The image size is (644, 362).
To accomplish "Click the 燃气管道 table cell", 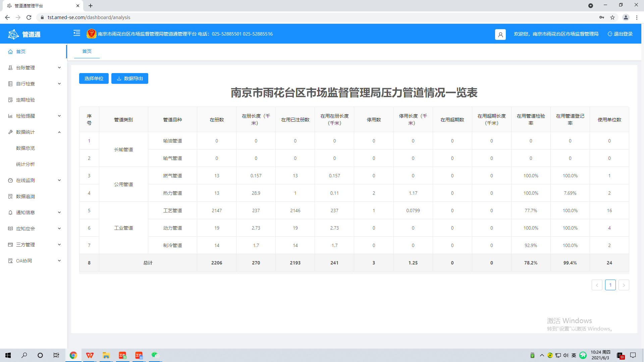I will 172,176.
